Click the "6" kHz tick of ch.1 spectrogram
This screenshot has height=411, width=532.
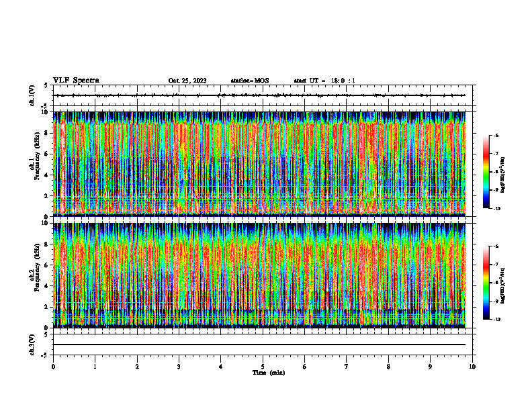click(46, 154)
